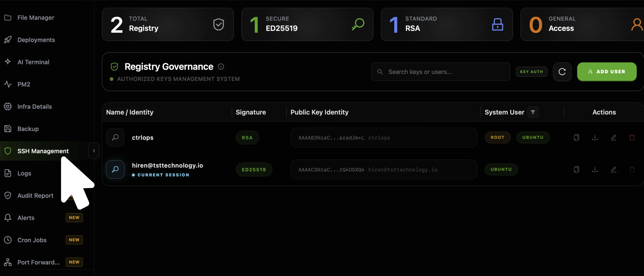Click info icon beside Registry Governance
This screenshot has height=276, width=644.
221,67
